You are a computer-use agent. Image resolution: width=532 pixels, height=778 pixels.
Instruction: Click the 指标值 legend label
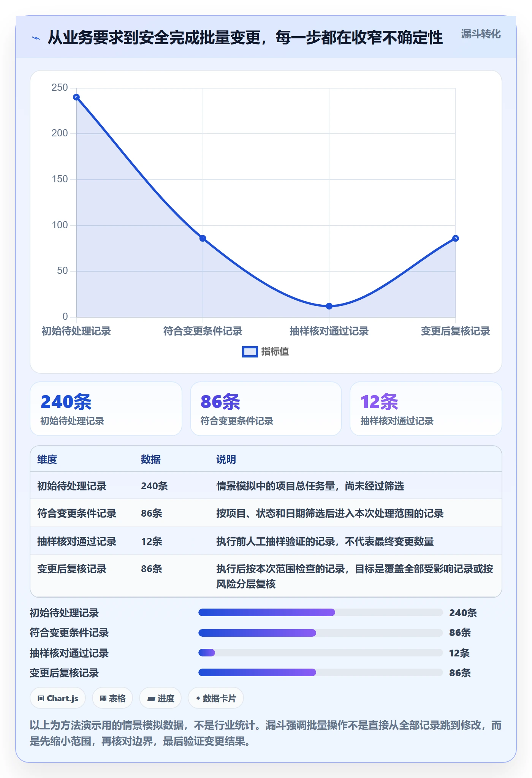275,352
